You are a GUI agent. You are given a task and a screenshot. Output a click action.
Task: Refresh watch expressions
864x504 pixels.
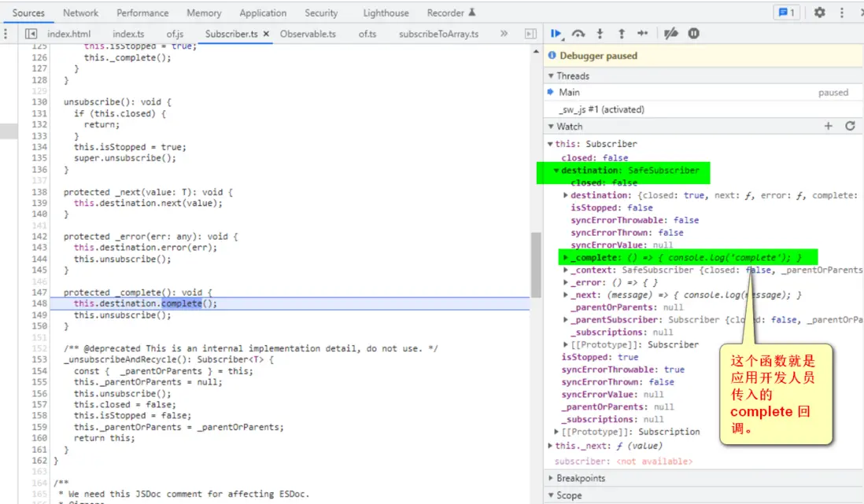(850, 127)
